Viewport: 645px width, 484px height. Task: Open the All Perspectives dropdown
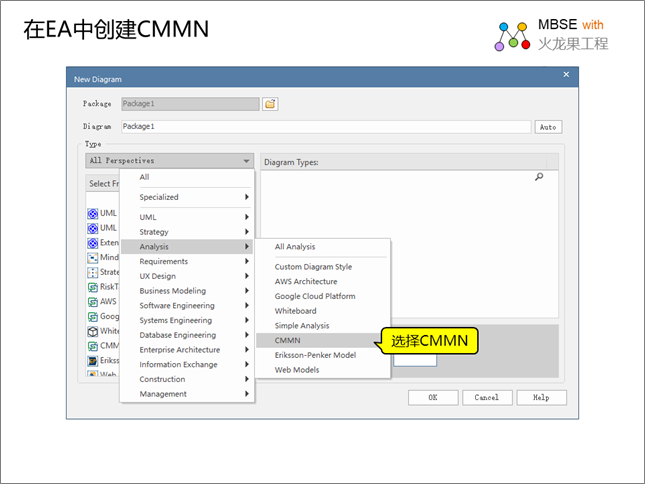pos(169,161)
